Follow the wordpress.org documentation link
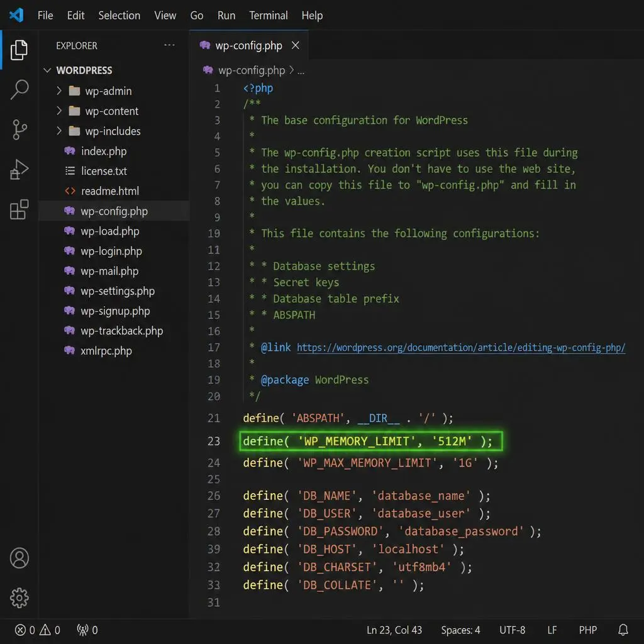The image size is (644, 644). [461, 347]
